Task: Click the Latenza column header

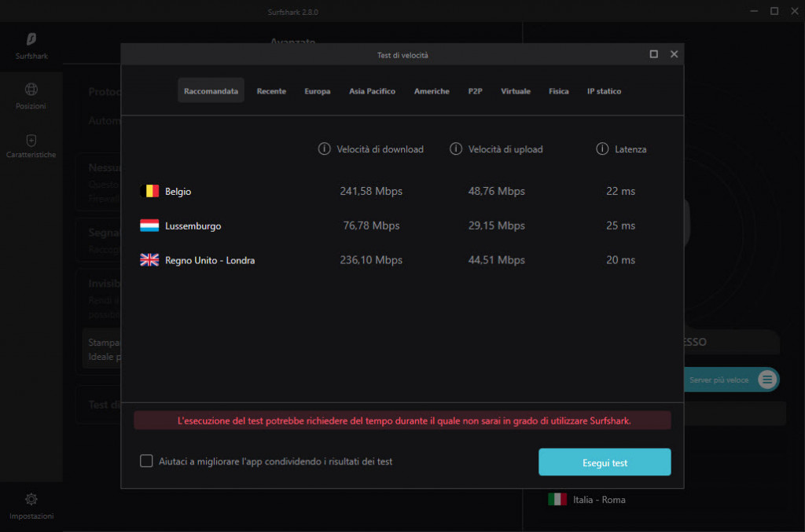Action: click(630, 149)
